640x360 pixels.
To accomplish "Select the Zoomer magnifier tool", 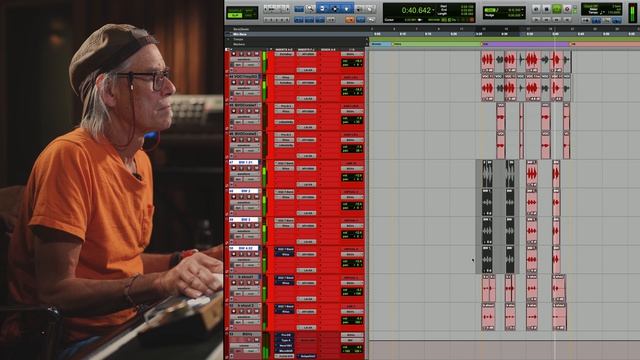I will [310, 9].
